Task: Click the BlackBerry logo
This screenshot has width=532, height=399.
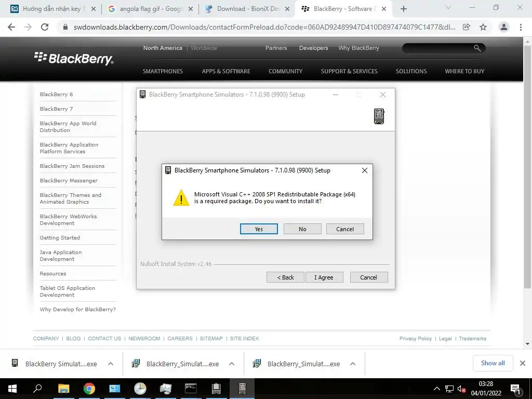Action: tap(74, 58)
